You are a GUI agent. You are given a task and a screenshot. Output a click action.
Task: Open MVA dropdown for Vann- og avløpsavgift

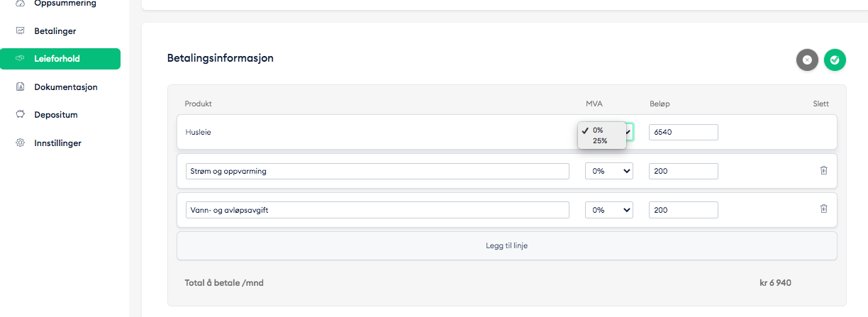(608, 210)
